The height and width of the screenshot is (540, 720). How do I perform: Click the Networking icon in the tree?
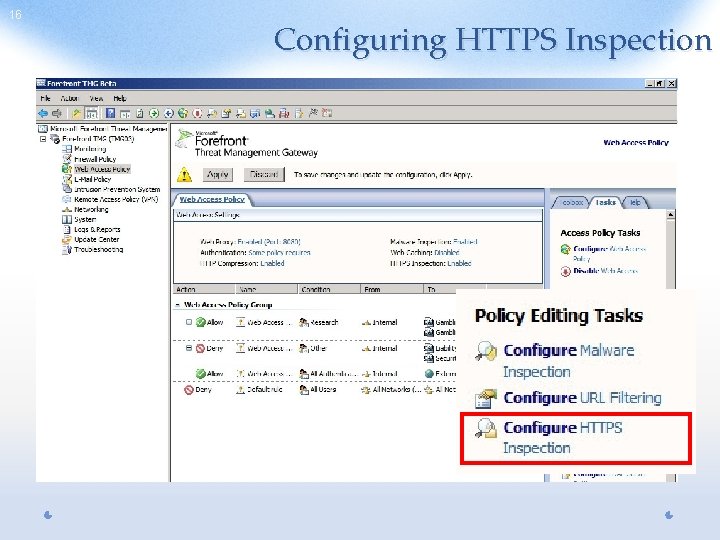(67, 209)
